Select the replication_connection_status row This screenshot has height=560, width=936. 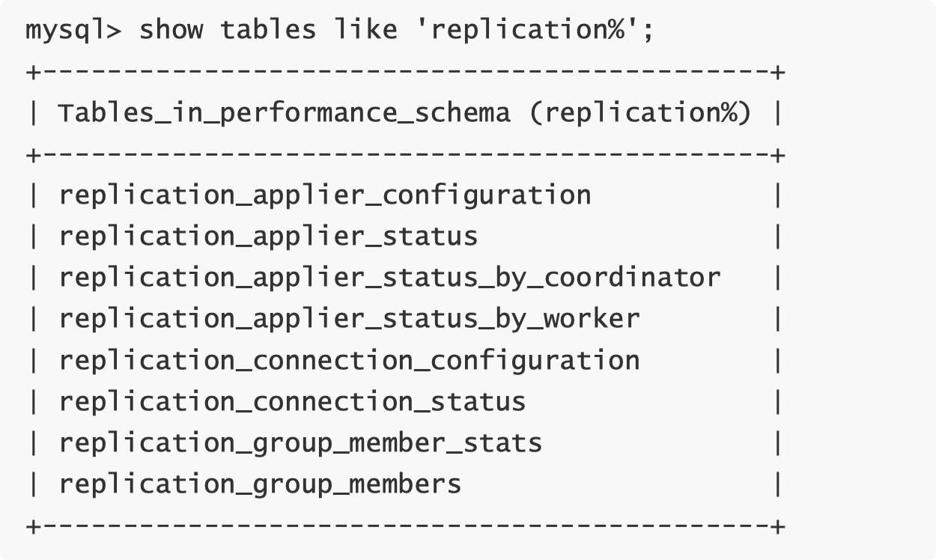292,402
